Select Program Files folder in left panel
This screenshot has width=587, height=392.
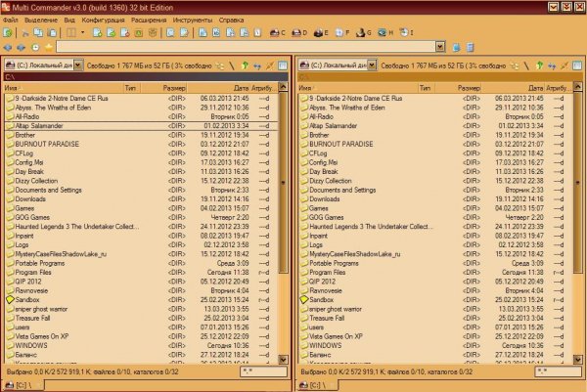tap(141, 273)
